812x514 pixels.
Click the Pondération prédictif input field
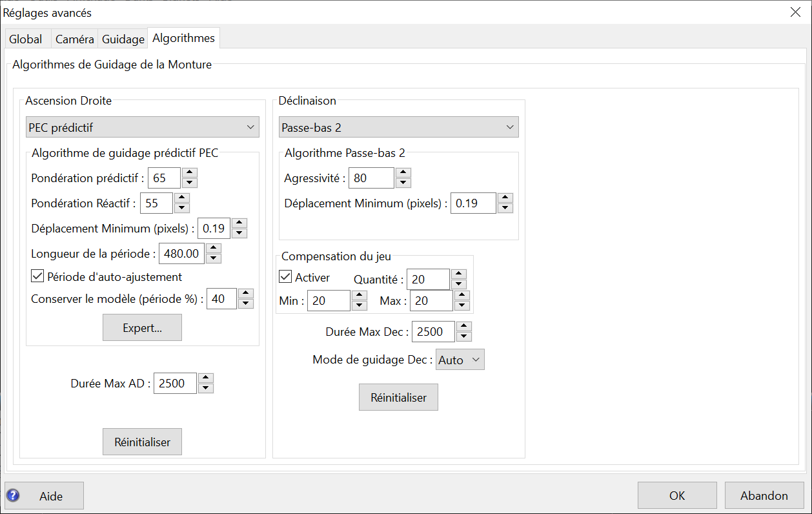(164, 178)
